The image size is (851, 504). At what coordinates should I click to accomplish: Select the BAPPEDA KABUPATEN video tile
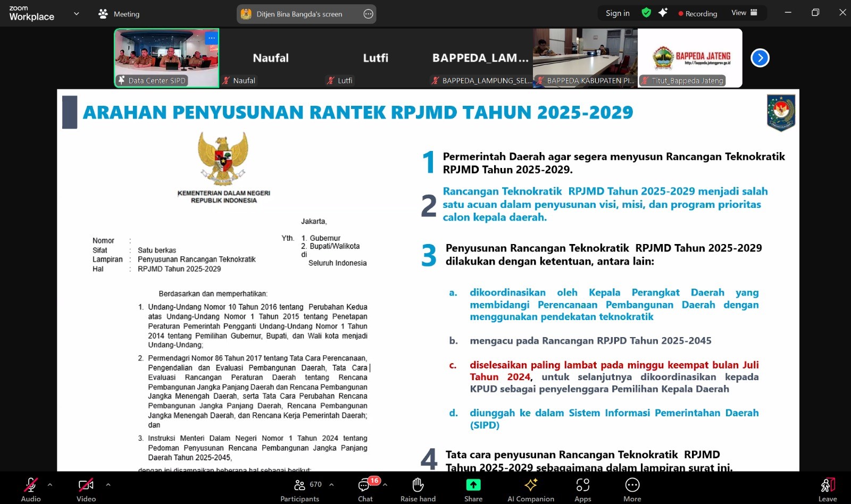coord(585,58)
